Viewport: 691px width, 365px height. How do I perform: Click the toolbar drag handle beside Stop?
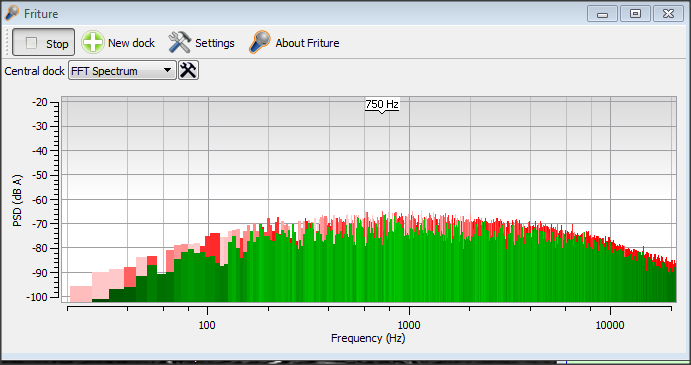pyautogui.click(x=7, y=42)
